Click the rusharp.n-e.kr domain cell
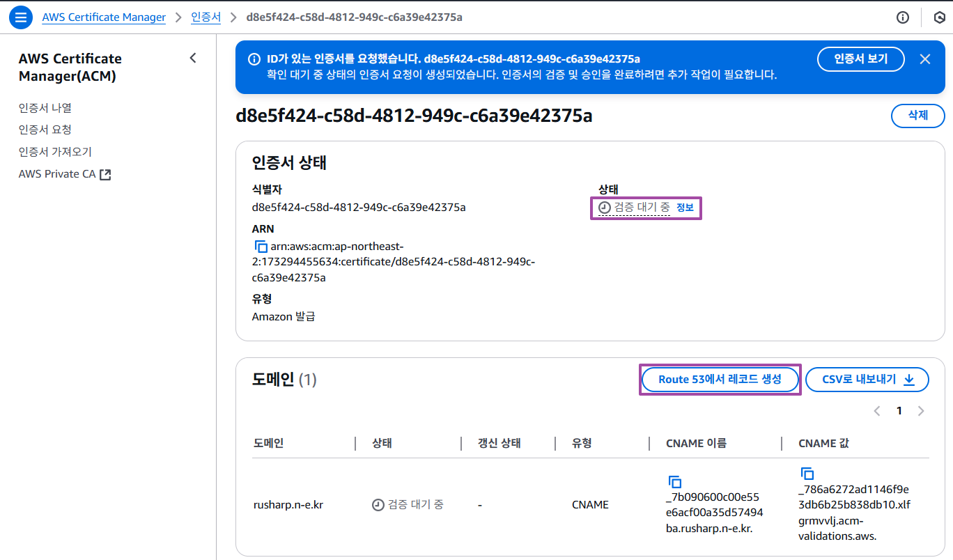The image size is (953, 560). point(288,505)
